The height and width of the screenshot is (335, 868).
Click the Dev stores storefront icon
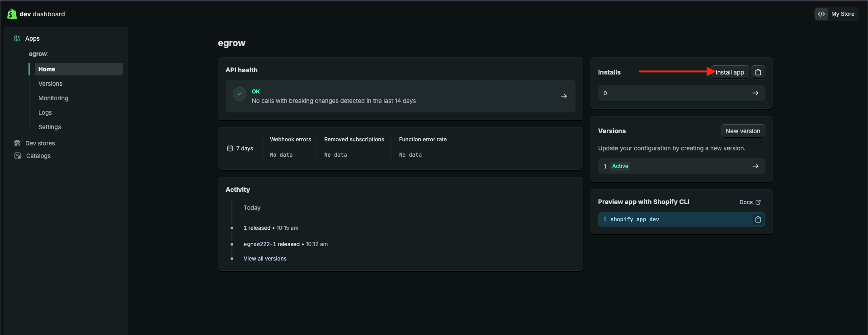17,143
